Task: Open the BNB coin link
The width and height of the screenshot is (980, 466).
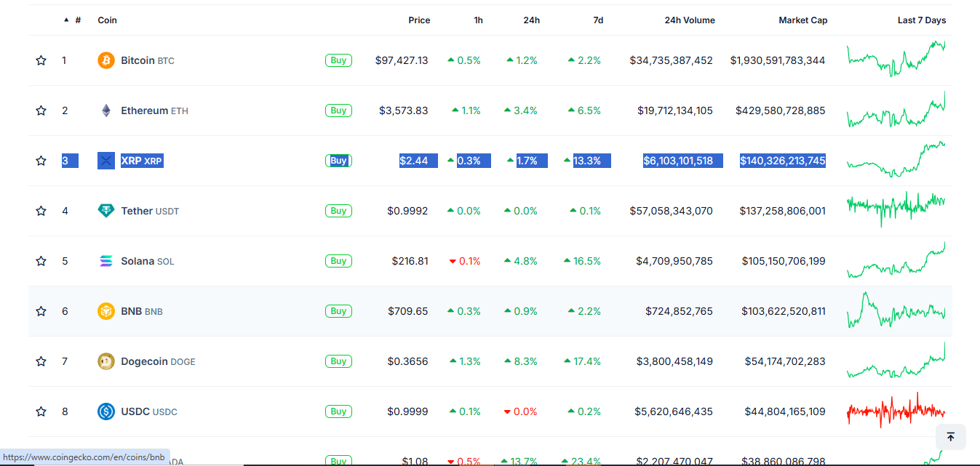Action: coord(142,311)
